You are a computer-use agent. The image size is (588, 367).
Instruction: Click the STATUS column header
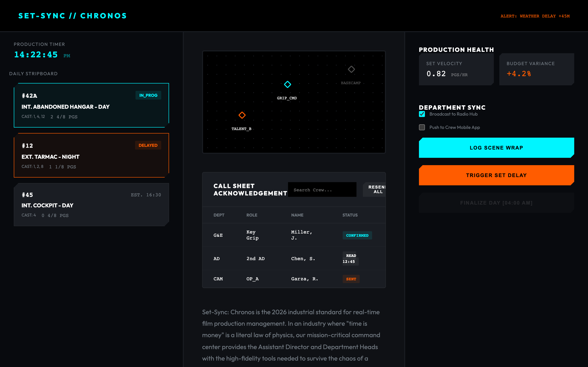(x=350, y=215)
